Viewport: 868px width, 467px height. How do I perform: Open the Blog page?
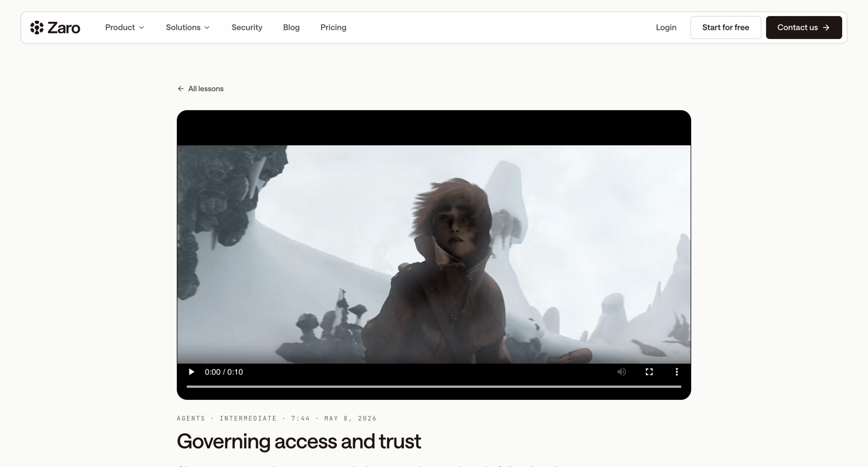[291, 28]
